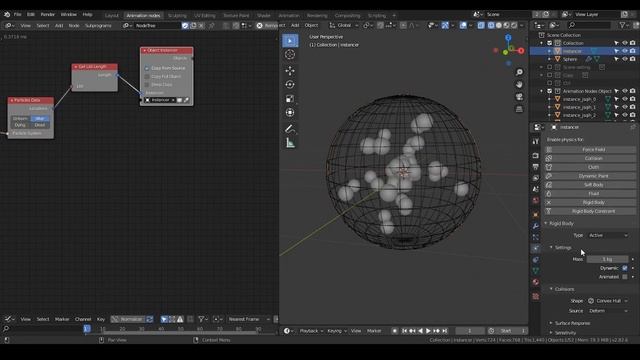Select the Select Box tool in viewport
The image size is (640, 360).
tap(290, 41)
